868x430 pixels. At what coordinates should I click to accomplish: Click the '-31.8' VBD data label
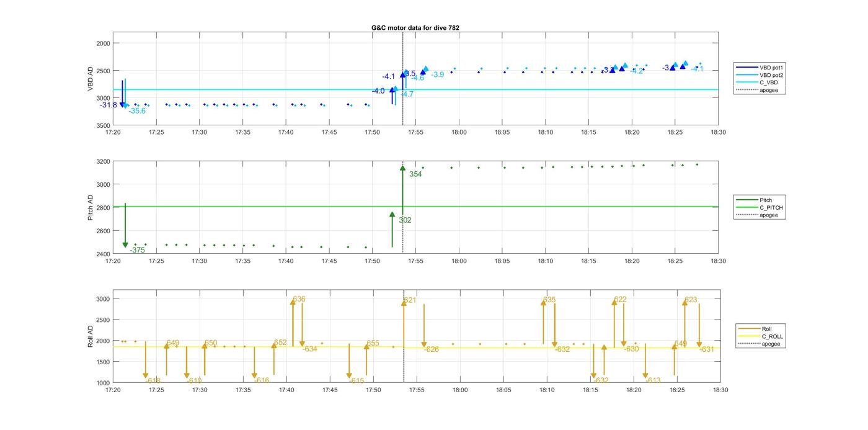108,105
